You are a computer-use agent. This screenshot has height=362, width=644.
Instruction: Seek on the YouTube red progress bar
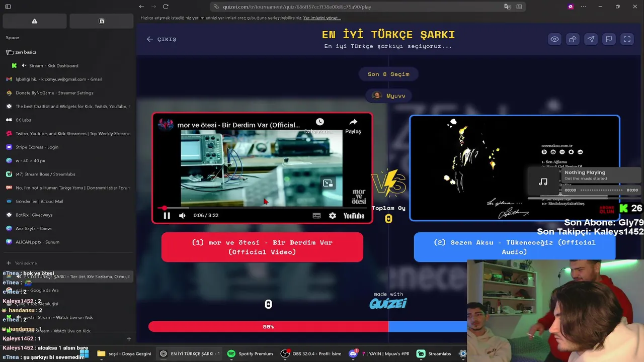[262, 208]
